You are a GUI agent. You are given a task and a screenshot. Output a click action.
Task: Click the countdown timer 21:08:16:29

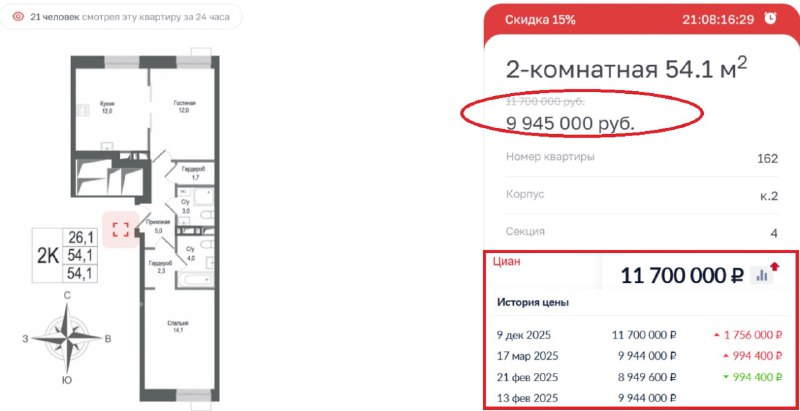[717, 19]
